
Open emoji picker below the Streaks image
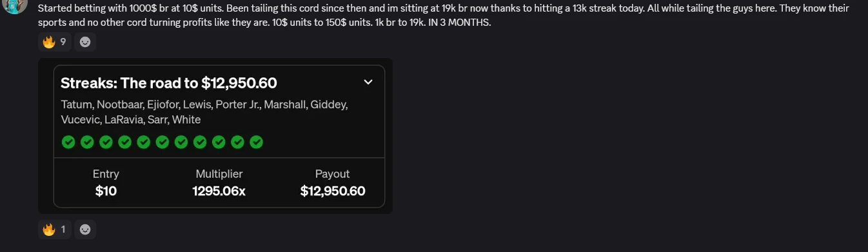85,229
